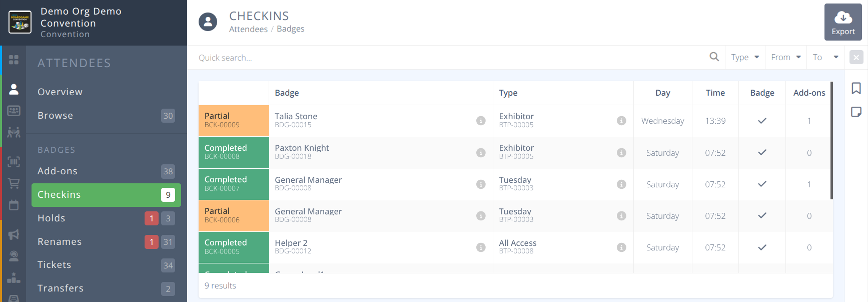
Task: Open the To date filter dropdown
Action: [x=825, y=57]
